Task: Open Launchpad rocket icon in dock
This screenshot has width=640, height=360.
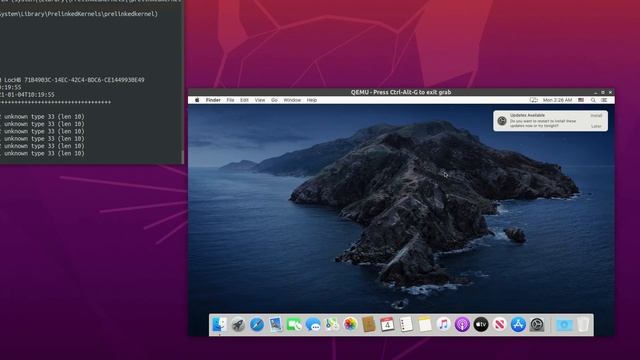Action: [238, 325]
